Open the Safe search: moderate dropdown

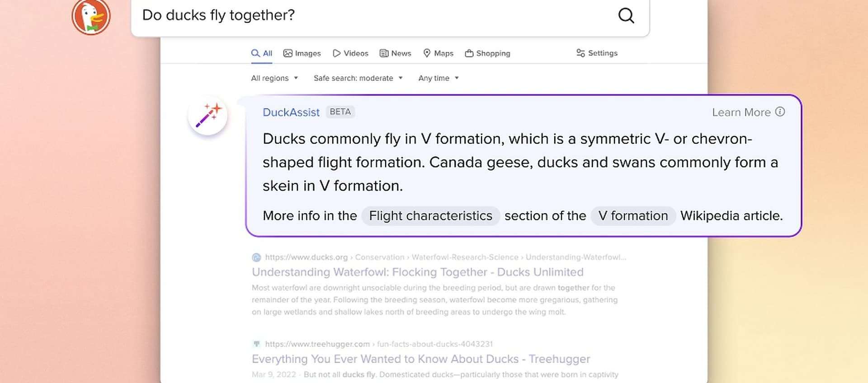point(358,78)
